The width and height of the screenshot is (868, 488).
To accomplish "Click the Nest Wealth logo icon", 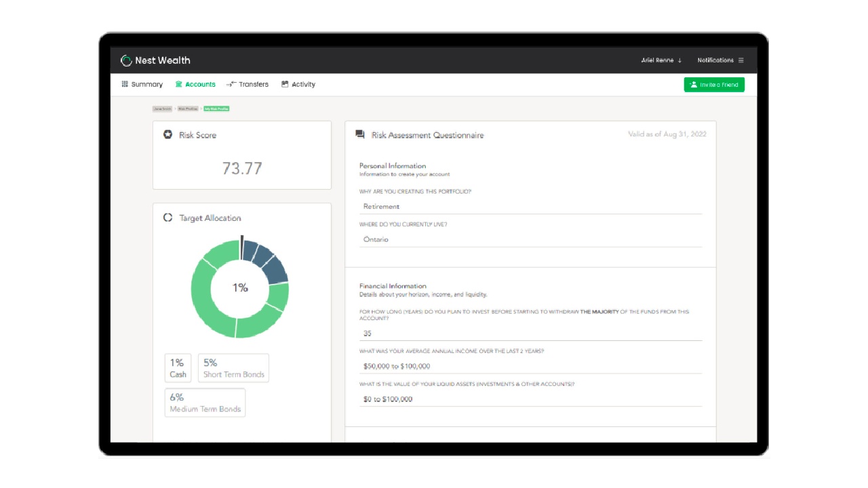I will click(x=126, y=60).
